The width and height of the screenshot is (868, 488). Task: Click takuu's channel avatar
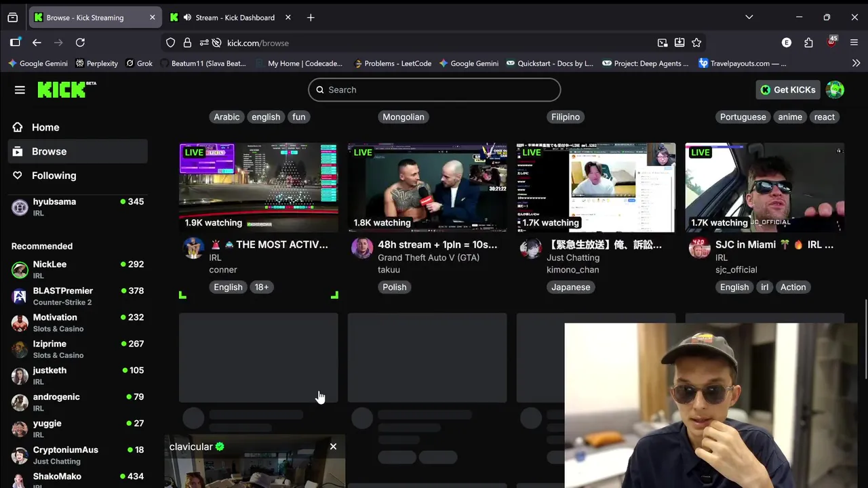(x=362, y=248)
